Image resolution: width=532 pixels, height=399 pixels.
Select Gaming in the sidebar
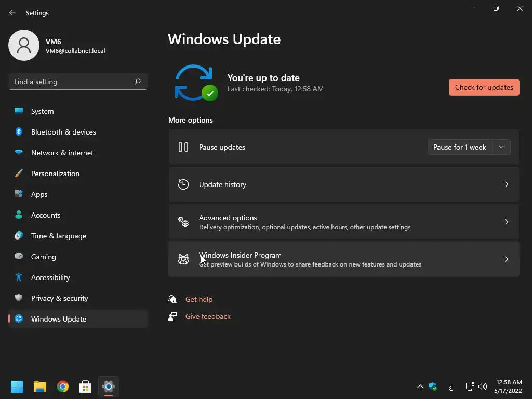78,257
